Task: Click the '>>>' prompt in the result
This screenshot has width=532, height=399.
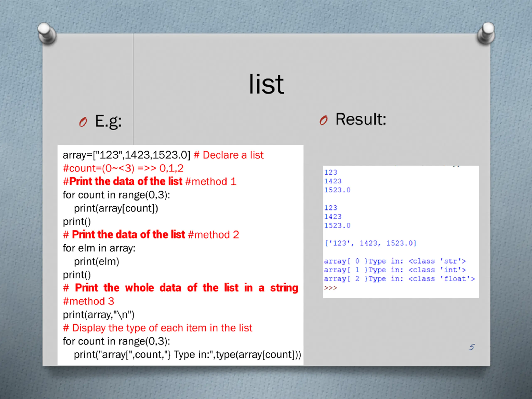Action: pos(330,288)
